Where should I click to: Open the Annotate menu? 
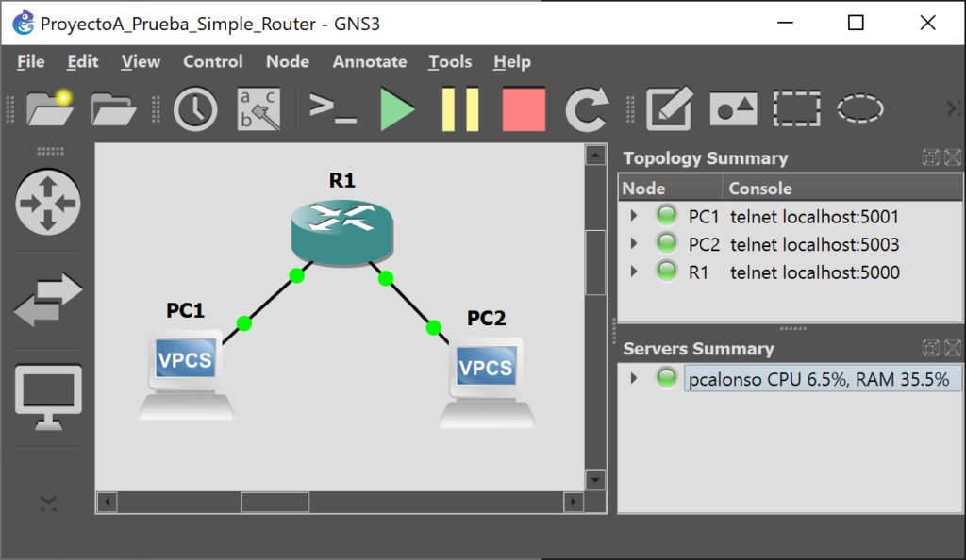pyautogui.click(x=370, y=61)
